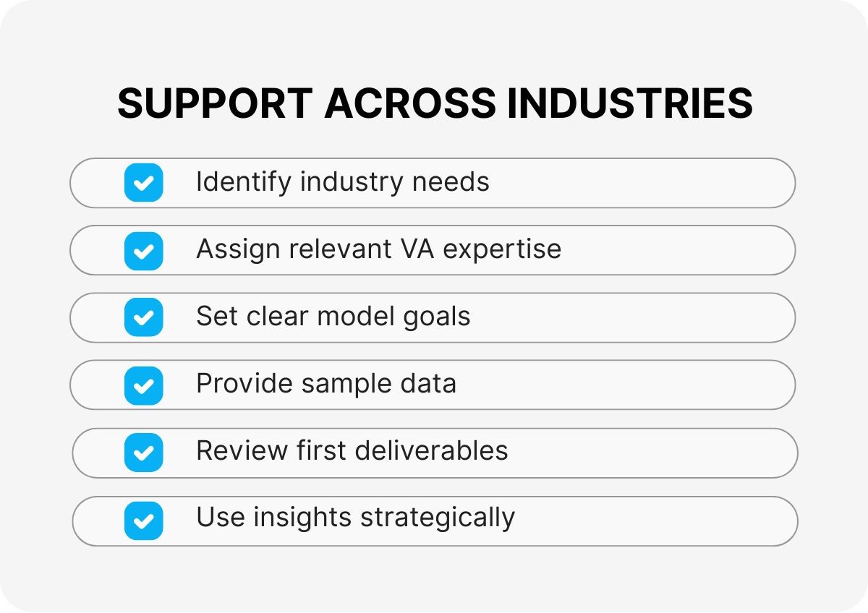Select the 'Review first deliverables' label
The image size is (868, 613).
[x=352, y=451]
